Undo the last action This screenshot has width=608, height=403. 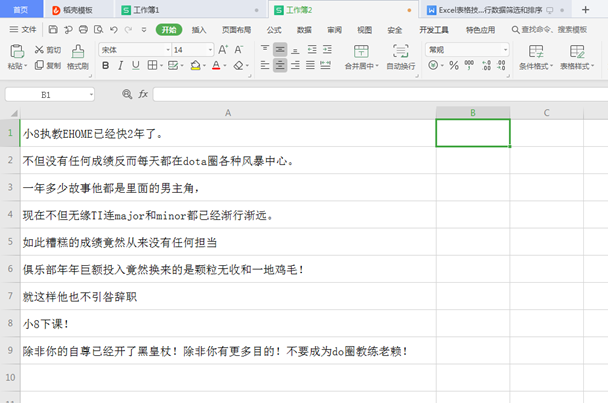tap(114, 29)
